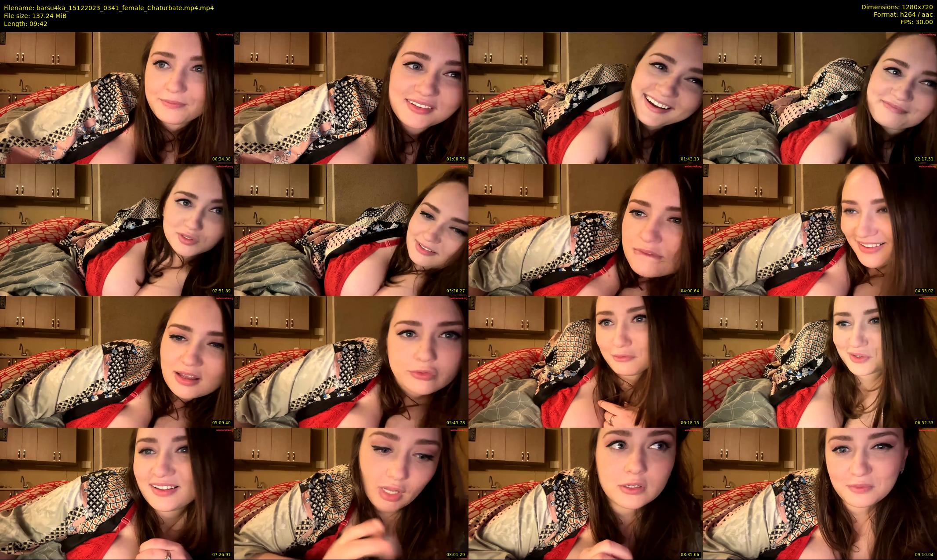
Task: Select the frame at 06:18.15
Action: tap(585, 361)
